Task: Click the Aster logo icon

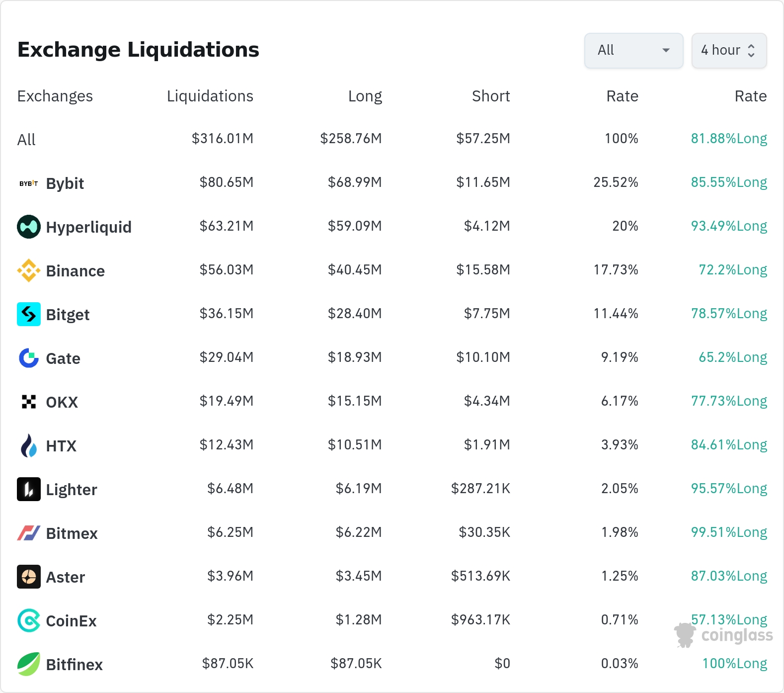Action: pos(29,577)
